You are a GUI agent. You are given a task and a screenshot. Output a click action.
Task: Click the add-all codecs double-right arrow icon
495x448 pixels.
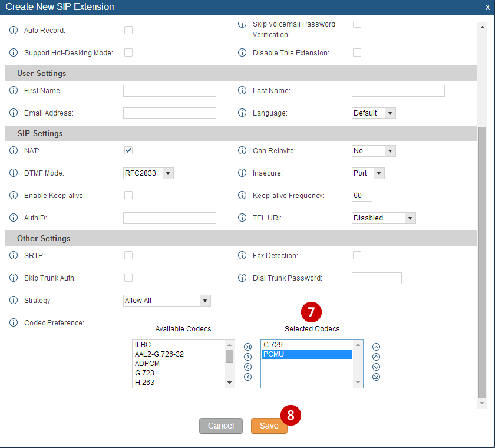[247, 346]
